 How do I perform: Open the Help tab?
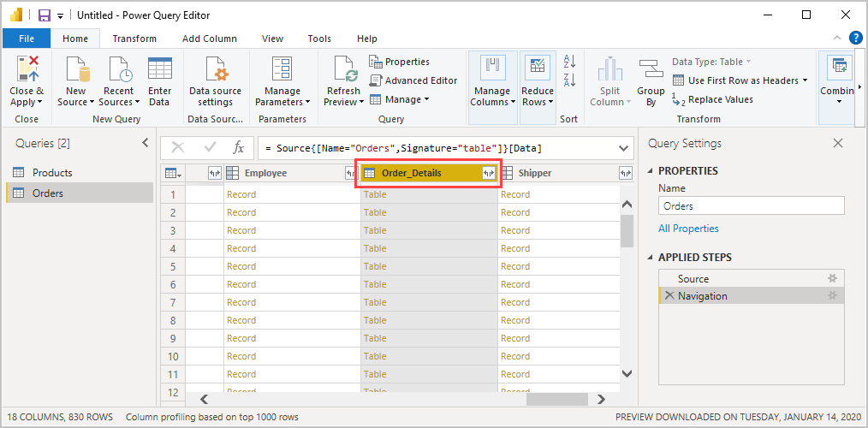[367, 39]
